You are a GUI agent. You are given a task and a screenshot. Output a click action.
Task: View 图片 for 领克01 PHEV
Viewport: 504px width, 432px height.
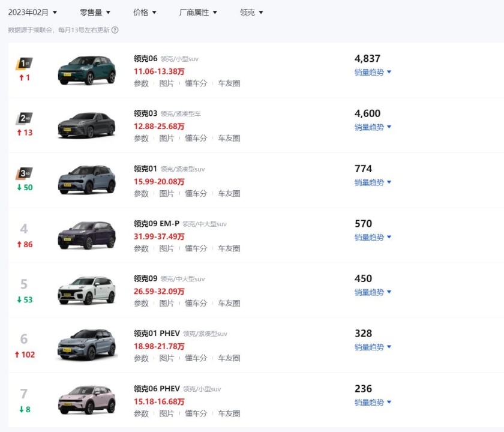pyautogui.click(x=167, y=358)
